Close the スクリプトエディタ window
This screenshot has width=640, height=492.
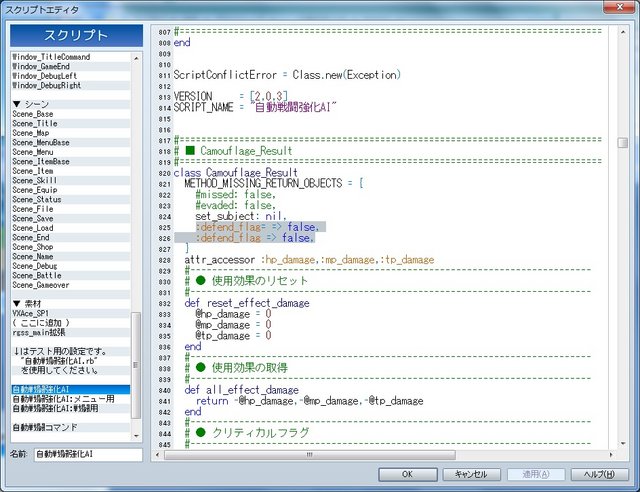[619, 7]
